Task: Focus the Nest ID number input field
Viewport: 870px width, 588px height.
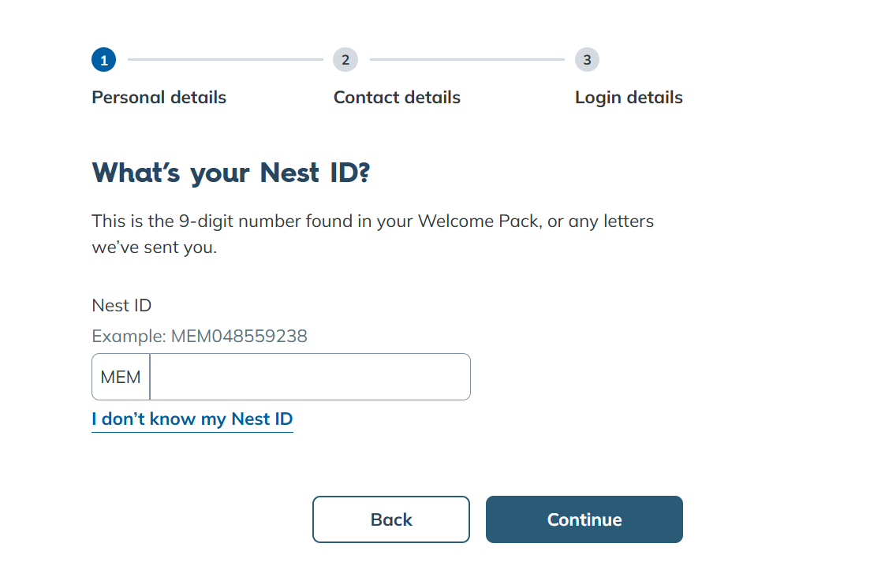Action: [x=310, y=377]
